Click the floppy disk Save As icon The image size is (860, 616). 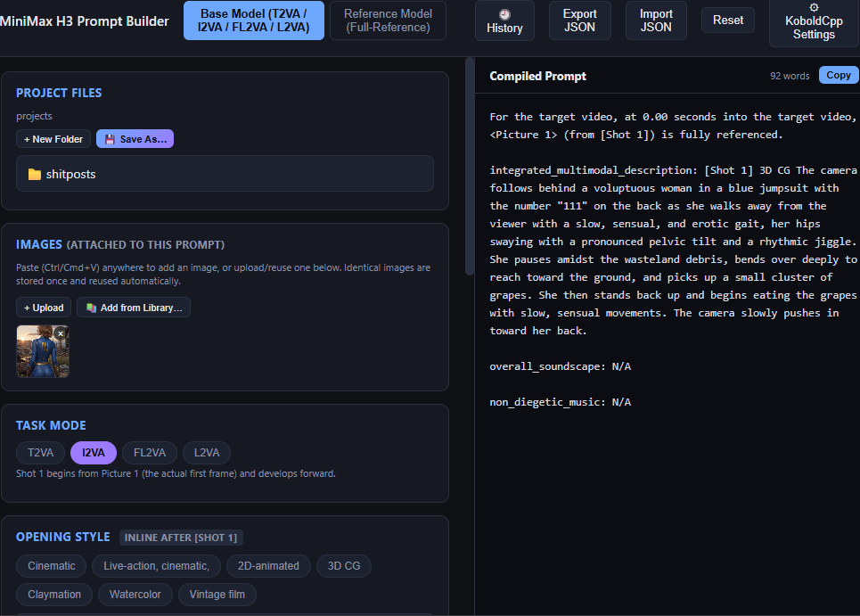click(110, 139)
